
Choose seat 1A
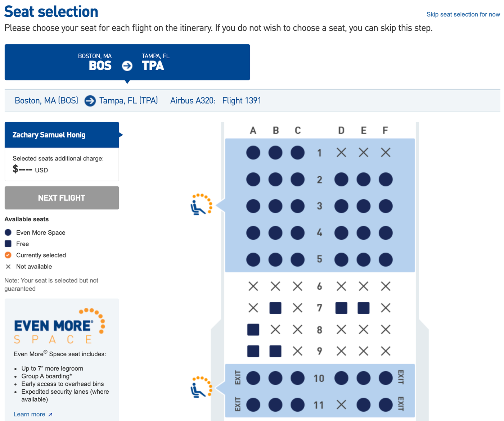253,152
